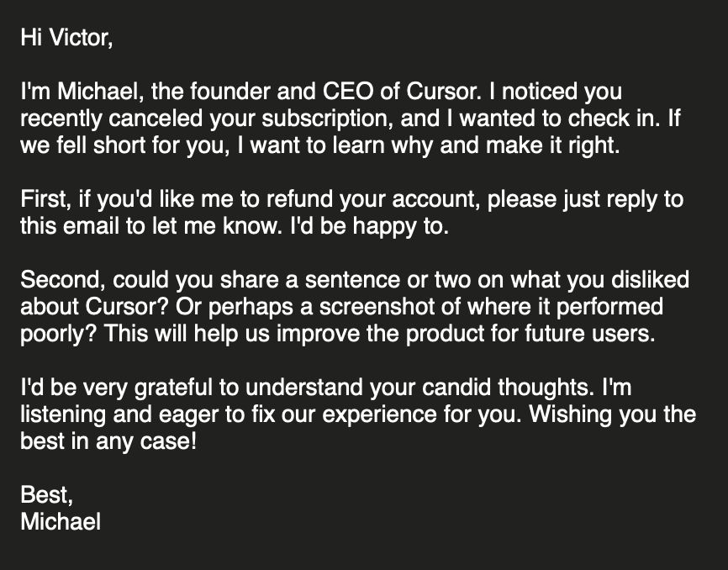Click the "Michael" signature at the bottom
This screenshot has width=728, height=570.
[61, 521]
